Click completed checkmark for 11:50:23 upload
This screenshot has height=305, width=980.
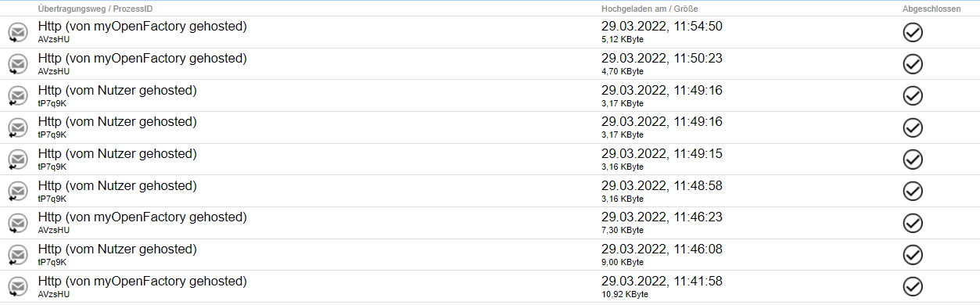coord(913,64)
